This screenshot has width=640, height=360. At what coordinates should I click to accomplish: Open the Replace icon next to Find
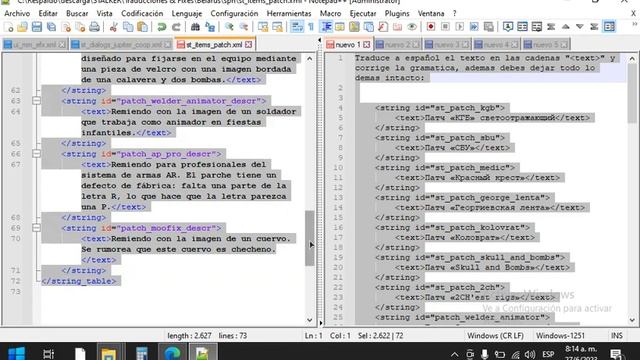click(x=210, y=27)
